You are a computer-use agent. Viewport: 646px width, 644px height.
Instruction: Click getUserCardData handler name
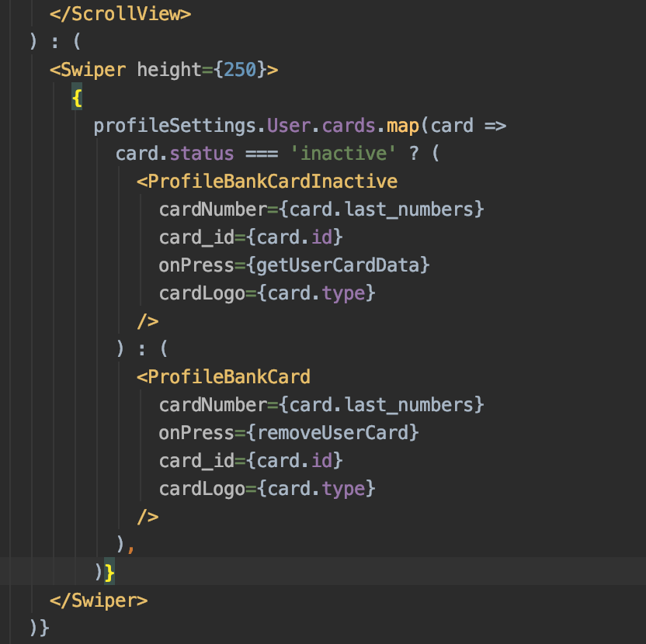point(338,265)
